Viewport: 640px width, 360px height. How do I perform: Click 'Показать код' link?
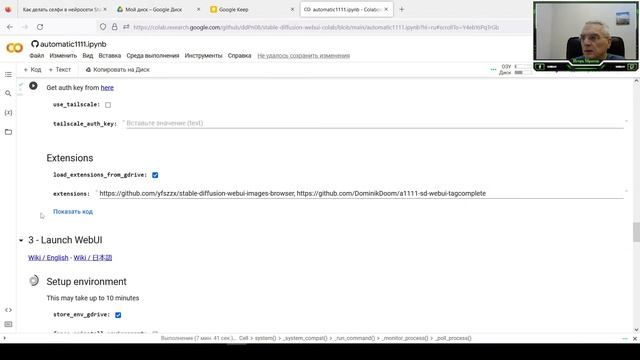[73, 211]
